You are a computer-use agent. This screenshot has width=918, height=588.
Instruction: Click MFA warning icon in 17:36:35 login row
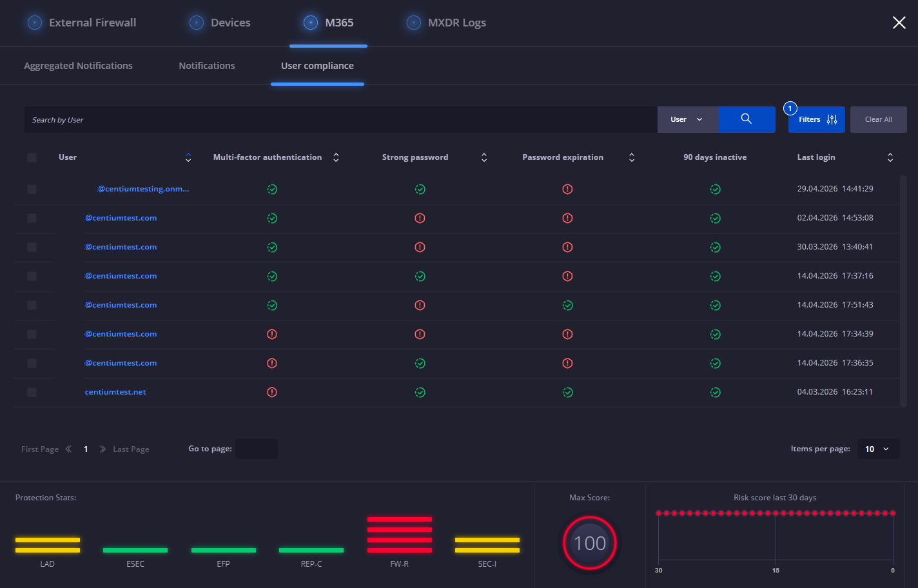pos(272,363)
